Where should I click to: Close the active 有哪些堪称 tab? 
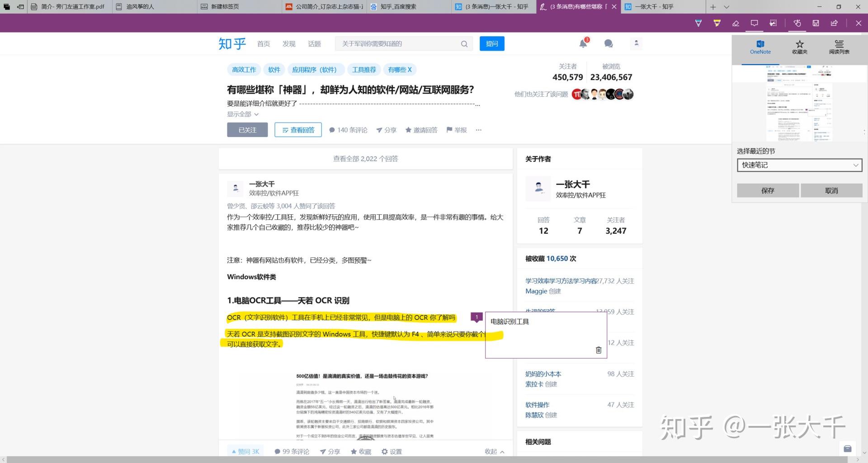(613, 7)
